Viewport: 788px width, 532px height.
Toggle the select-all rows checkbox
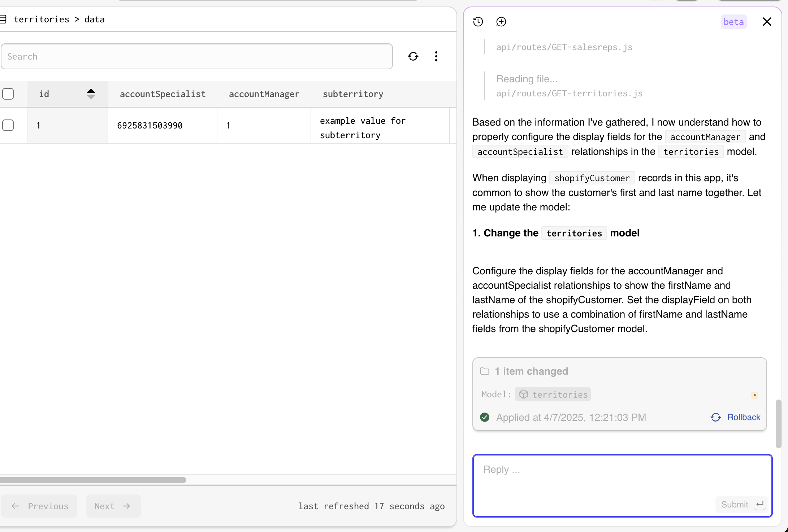click(x=8, y=94)
